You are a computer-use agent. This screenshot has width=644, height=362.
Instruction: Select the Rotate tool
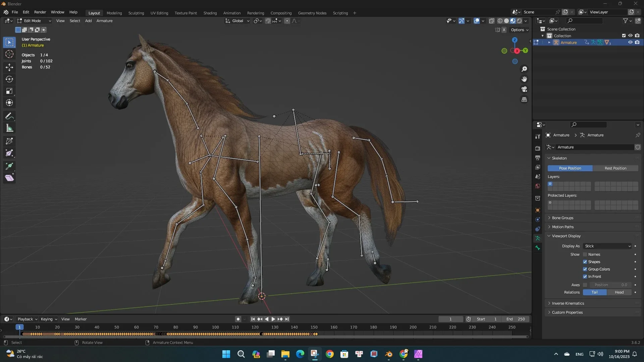coord(9,79)
